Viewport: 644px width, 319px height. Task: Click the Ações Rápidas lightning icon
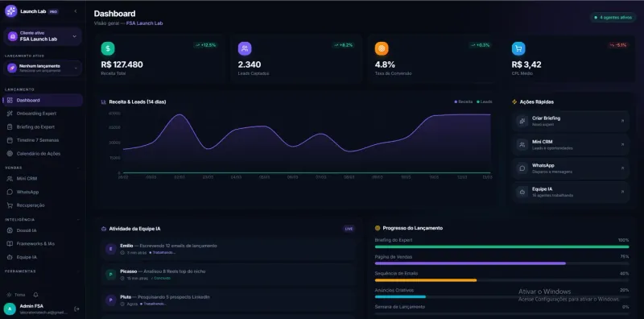point(514,102)
